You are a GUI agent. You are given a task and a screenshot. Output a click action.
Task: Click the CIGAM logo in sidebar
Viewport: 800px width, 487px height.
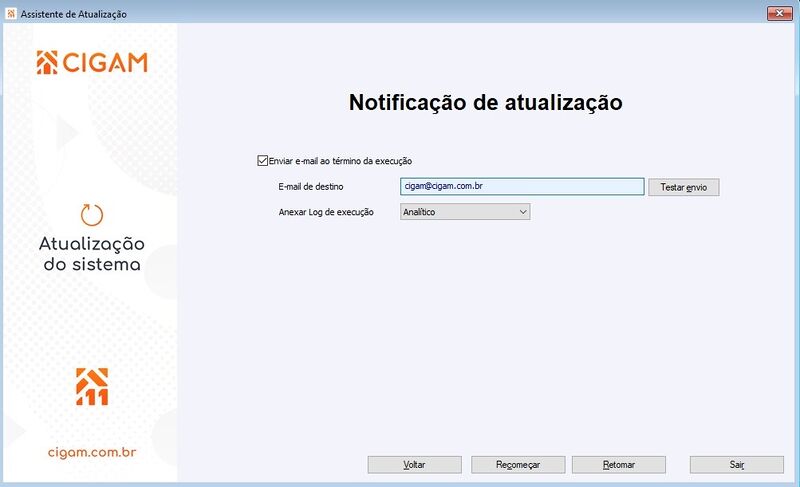(92, 63)
